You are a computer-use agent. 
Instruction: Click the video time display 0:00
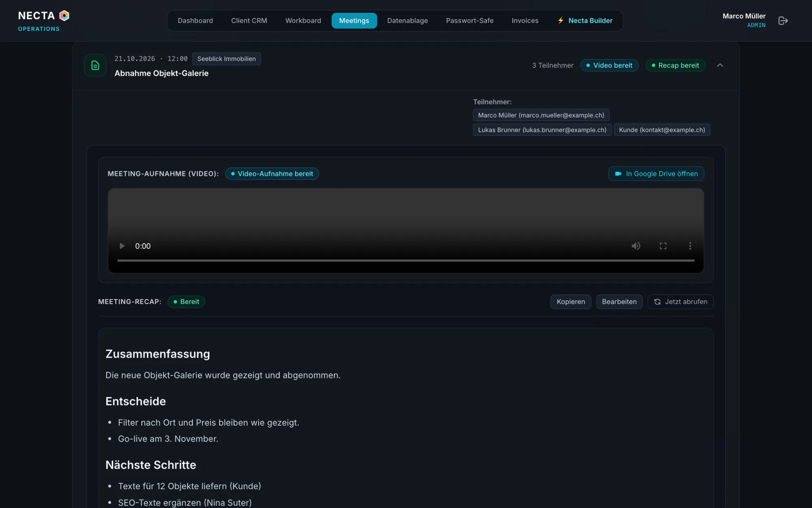coord(143,246)
